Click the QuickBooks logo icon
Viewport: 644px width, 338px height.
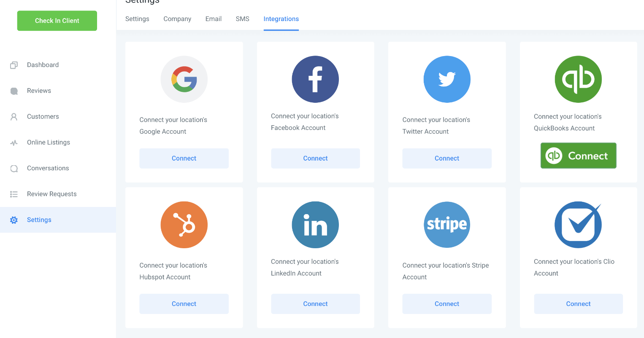(x=578, y=79)
